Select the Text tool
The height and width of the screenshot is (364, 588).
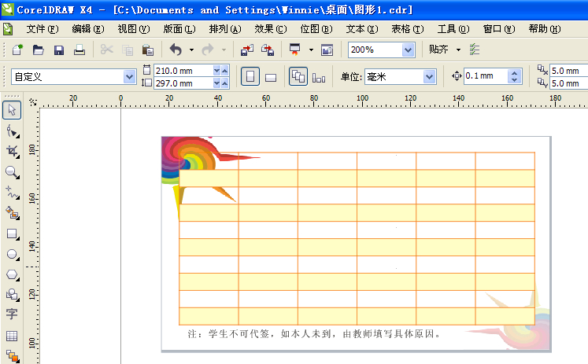tap(12, 314)
